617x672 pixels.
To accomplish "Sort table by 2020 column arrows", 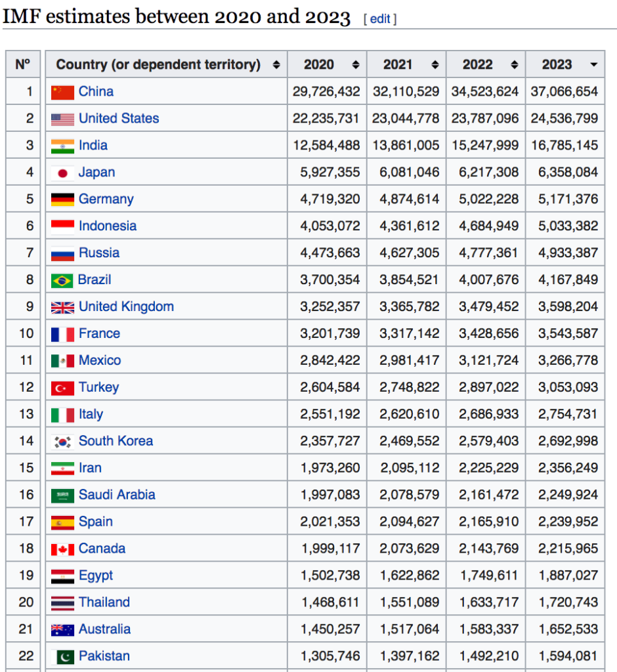I will tap(356, 65).
